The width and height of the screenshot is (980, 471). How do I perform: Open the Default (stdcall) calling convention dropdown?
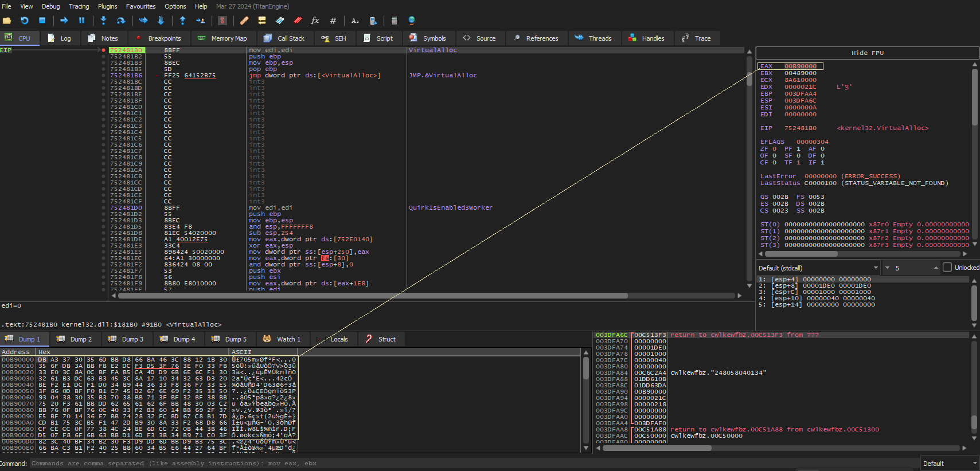click(818, 268)
